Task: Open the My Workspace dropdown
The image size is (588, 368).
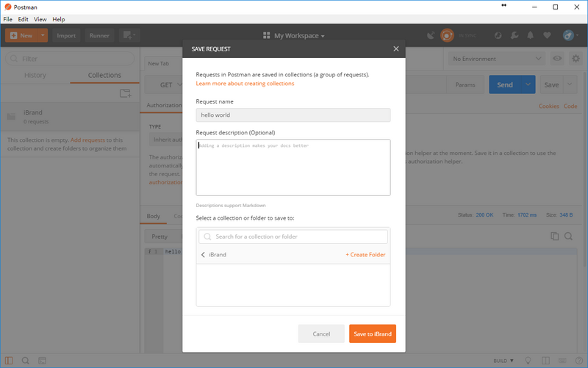Action: (x=294, y=35)
